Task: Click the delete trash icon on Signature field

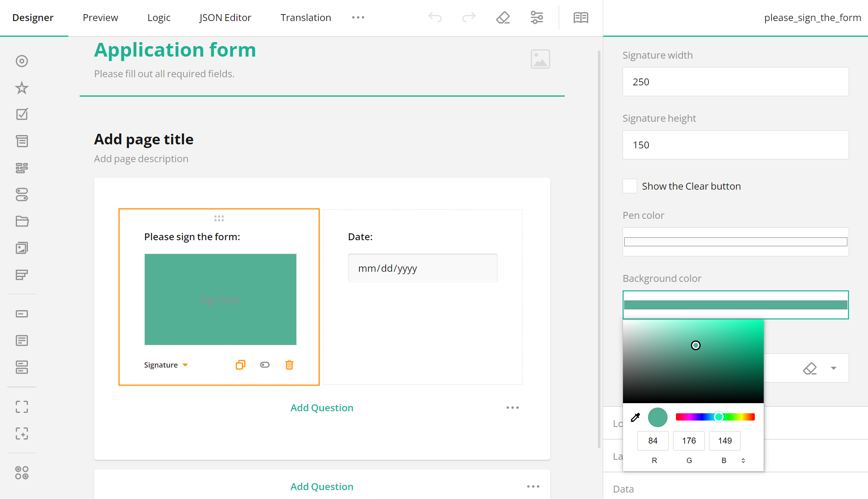Action: point(289,365)
